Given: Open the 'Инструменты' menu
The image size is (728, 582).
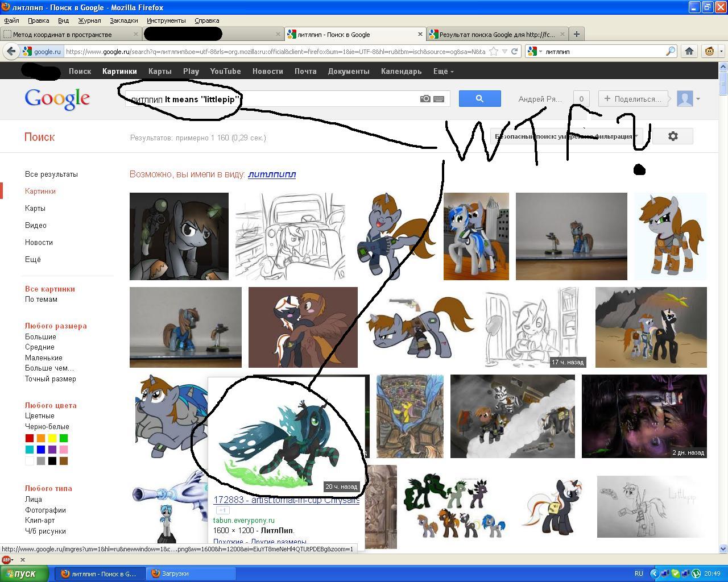Looking at the screenshot, I should point(166,20).
